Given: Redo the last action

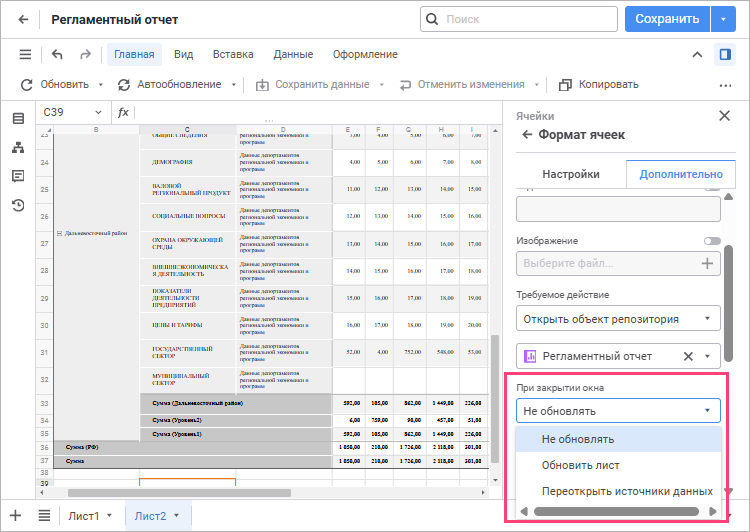Looking at the screenshot, I should 85,55.
